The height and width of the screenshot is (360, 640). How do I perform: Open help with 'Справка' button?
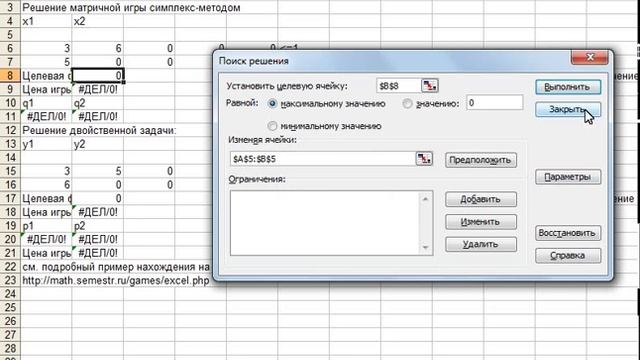pos(568,256)
